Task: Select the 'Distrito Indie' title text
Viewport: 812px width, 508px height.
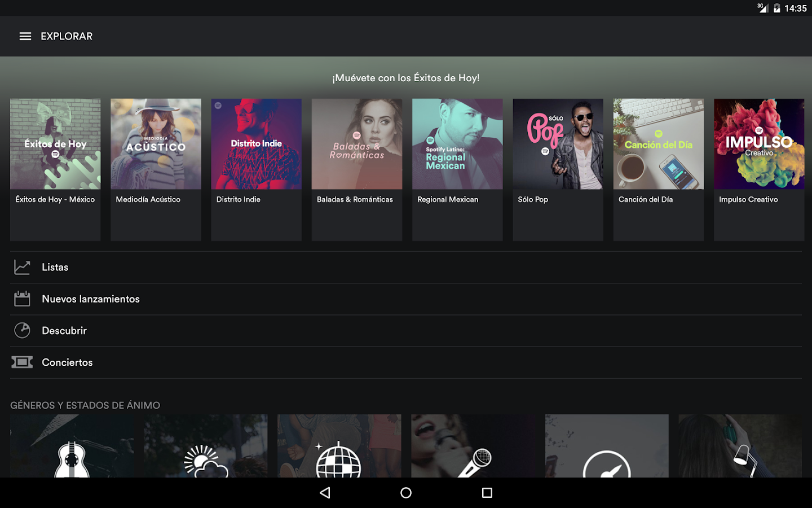Action: pyautogui.click(x=239, y=199)
